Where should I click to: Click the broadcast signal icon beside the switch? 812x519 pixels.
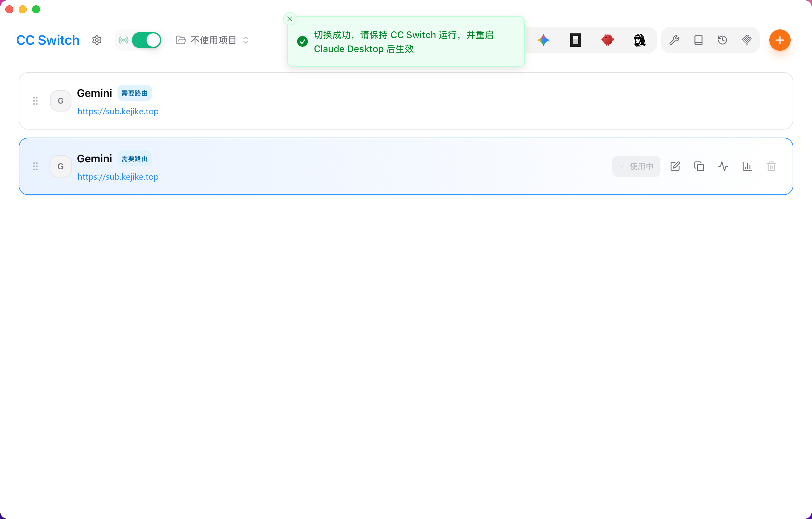click(x=124, y=40)
